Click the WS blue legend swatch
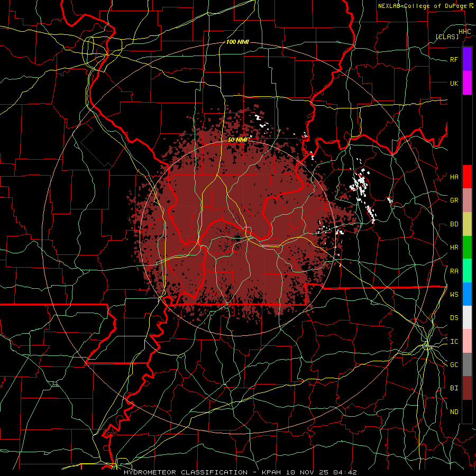The width and height of the screenshot is (476, 476). coord(467,294)
